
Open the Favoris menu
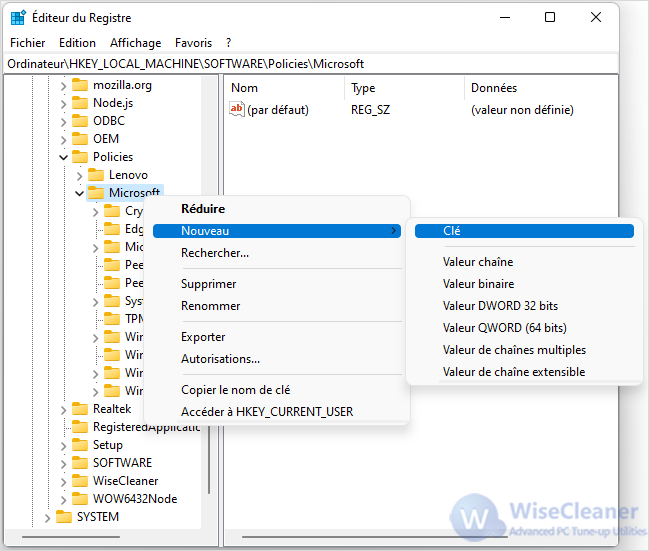click(x=193, y=43)
